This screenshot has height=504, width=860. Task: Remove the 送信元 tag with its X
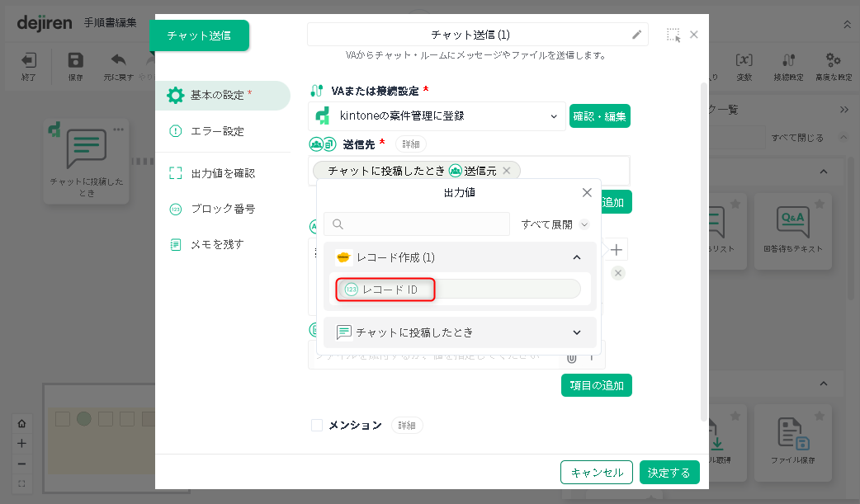point(507,171)
